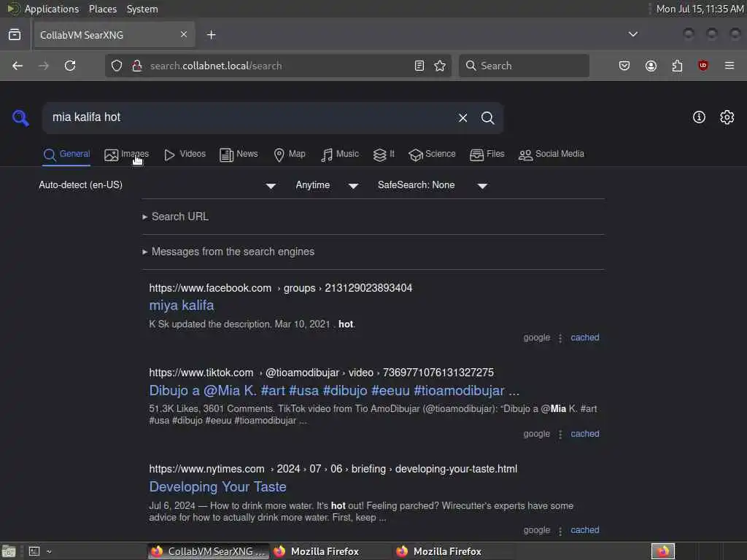This screenshot has height=560, width=747.
Task: Click the insecure connection padlock icon
Action: point(137,66)
